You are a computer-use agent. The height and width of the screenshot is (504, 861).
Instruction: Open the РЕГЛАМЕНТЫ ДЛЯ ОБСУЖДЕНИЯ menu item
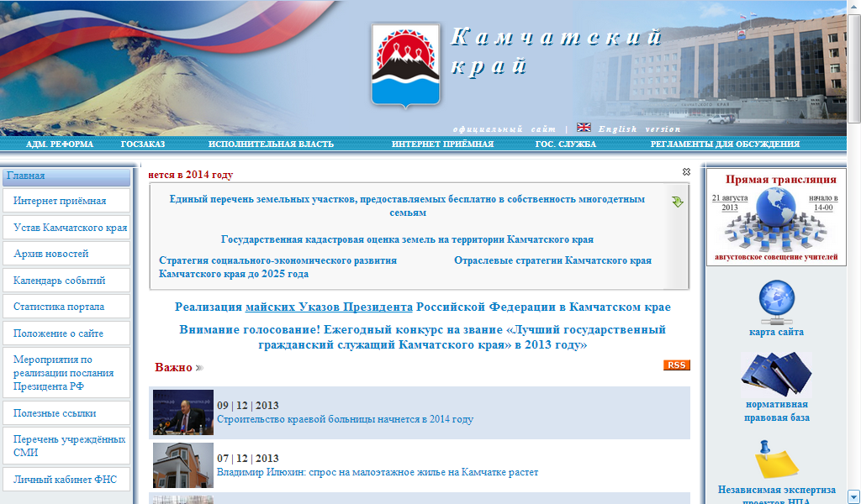point(725,144)
